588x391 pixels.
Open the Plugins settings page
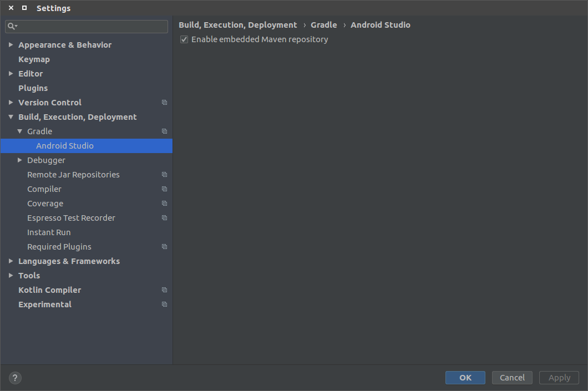click(x=33, y=89)
